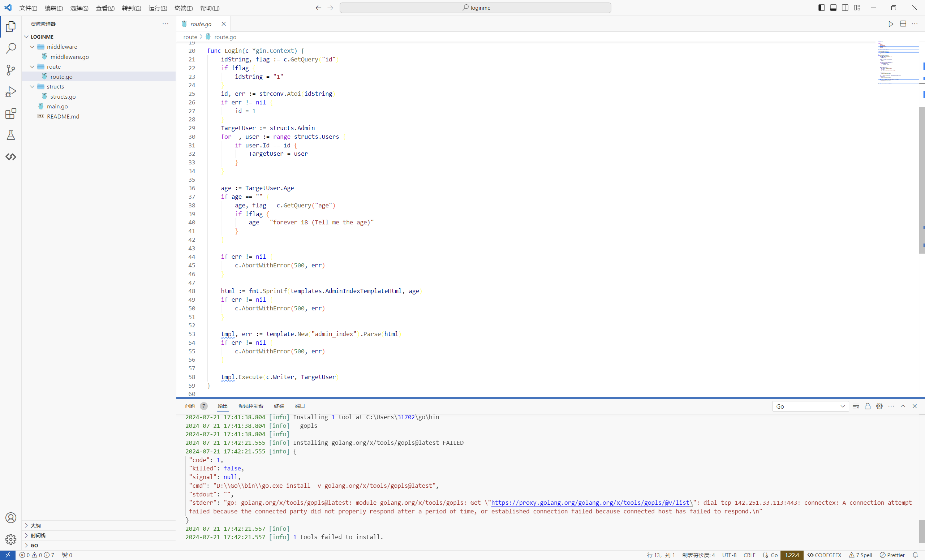Toggle secondary side bar visibility
The image size is (925, 560).
point(845,8)
